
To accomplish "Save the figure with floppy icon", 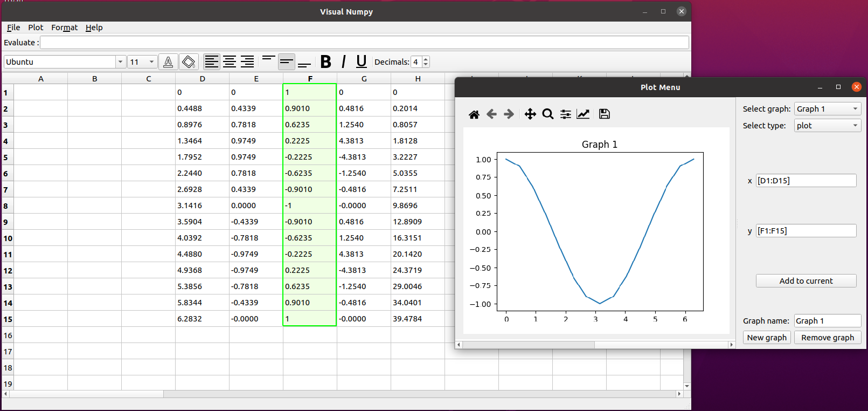I will 605,114.
